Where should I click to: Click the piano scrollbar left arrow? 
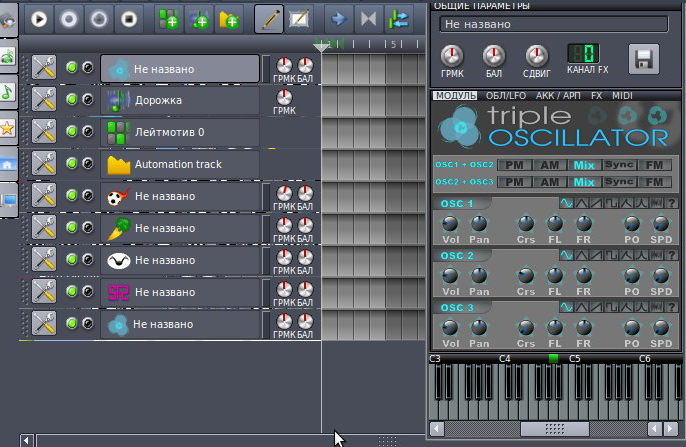pyautogui.click(x=437, y=429)
